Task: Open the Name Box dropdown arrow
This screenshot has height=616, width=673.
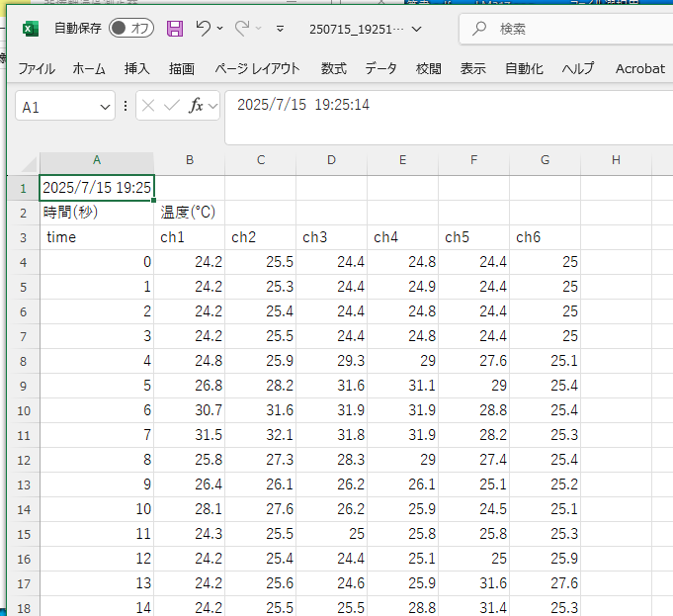Action: [x=103, y=106]
